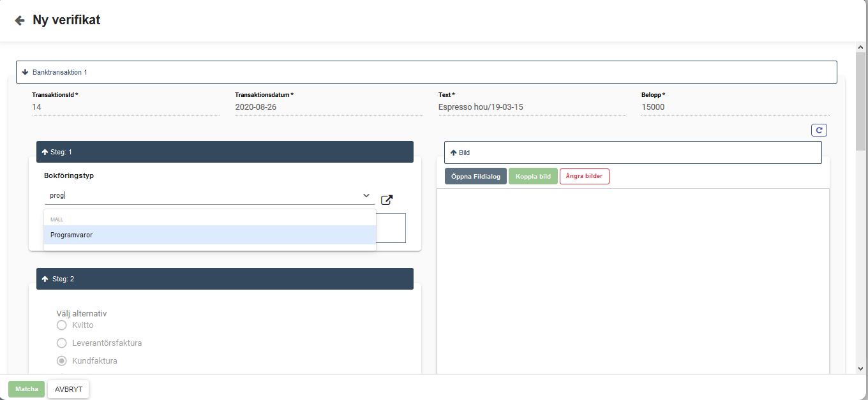This screenshot has width=868, height=400.
Task: Toggle the Bokföringstyp dropdown chevron
Action: click(366, 195)
